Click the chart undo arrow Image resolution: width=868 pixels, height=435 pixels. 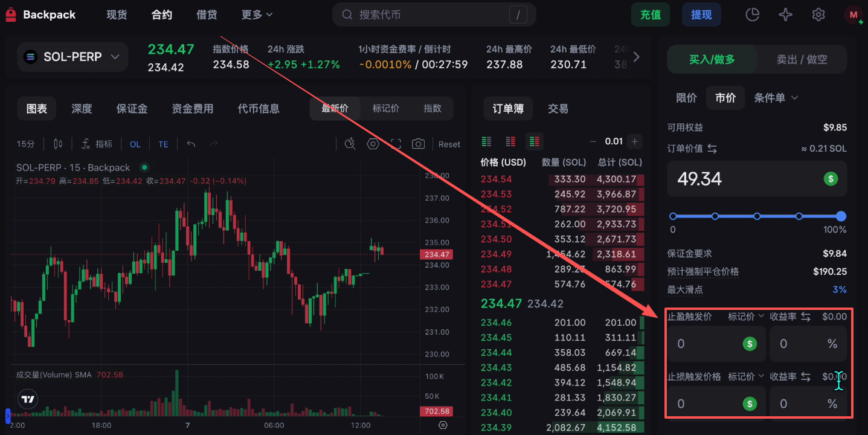pos(191,144)
